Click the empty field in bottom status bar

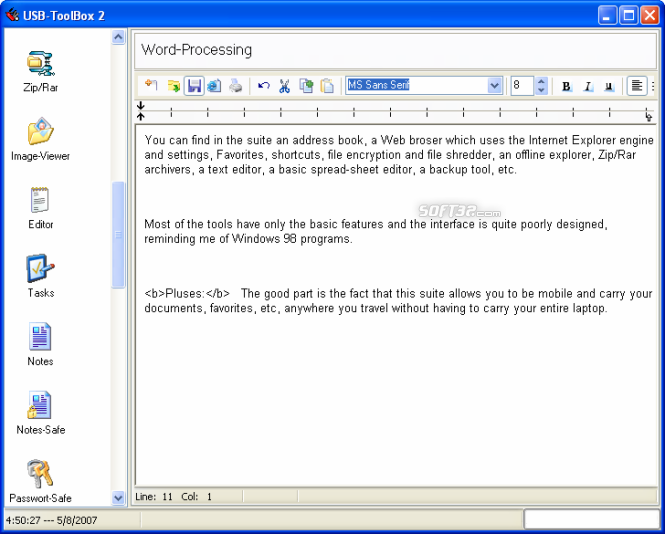point(591,519)
